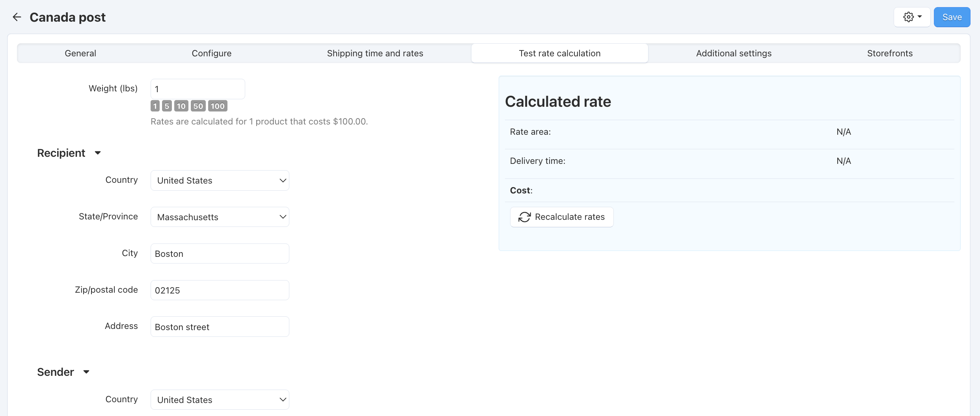
Task: Click the Rate area: label
Action: [530, 132]
